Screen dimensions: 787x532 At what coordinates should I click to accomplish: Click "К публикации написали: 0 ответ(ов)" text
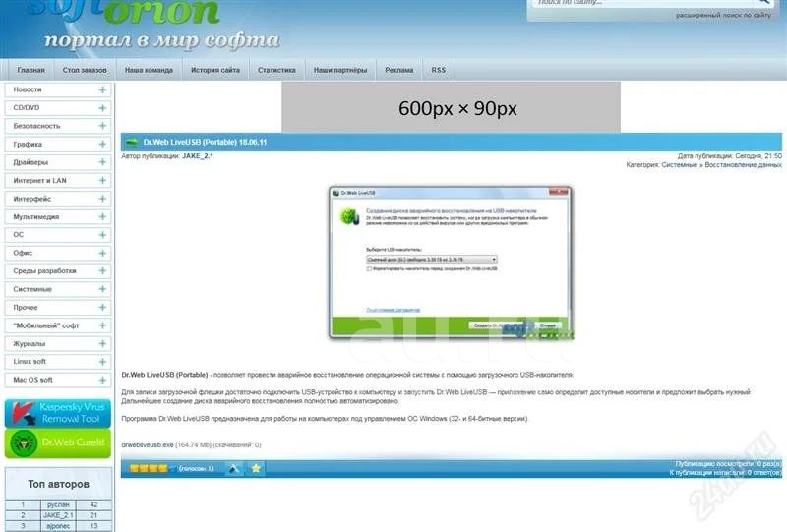(x=725, y=473)
